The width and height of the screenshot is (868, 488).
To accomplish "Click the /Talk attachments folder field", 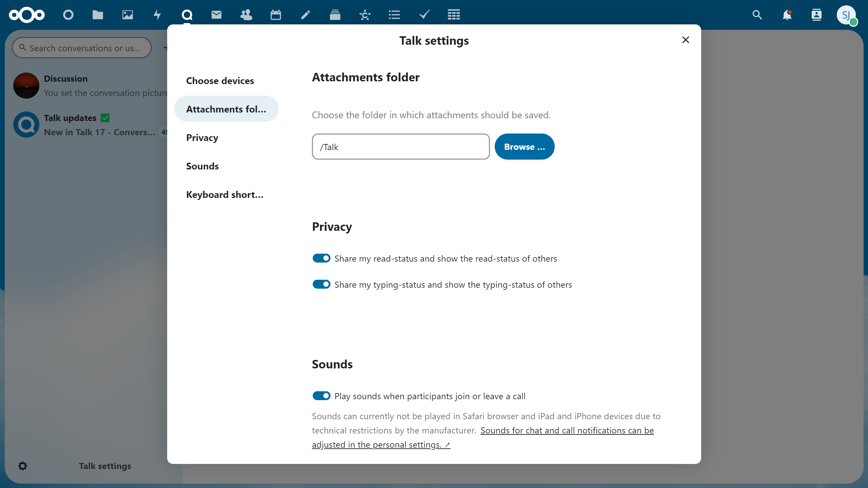I will [400, 146].
